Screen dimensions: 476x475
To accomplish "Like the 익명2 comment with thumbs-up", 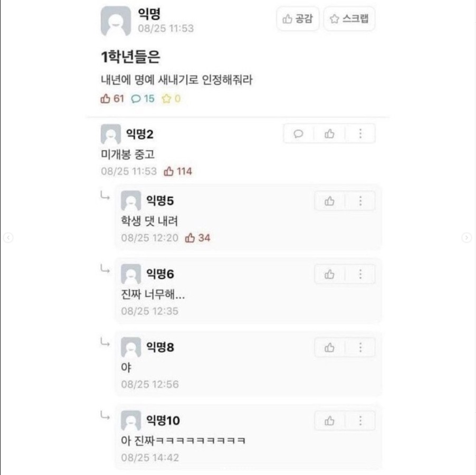I will click(329, 133).
